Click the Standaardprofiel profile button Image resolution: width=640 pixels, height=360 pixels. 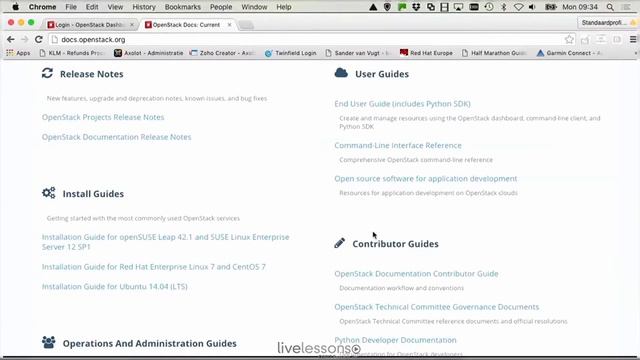pos(607,23)
